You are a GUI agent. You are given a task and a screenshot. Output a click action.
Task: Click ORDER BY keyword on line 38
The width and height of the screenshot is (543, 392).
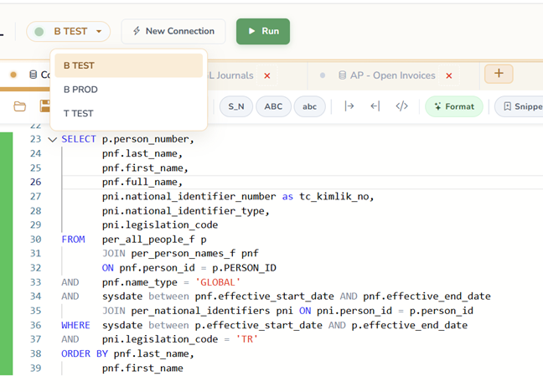pyautogui.click(x=85, y=354)
